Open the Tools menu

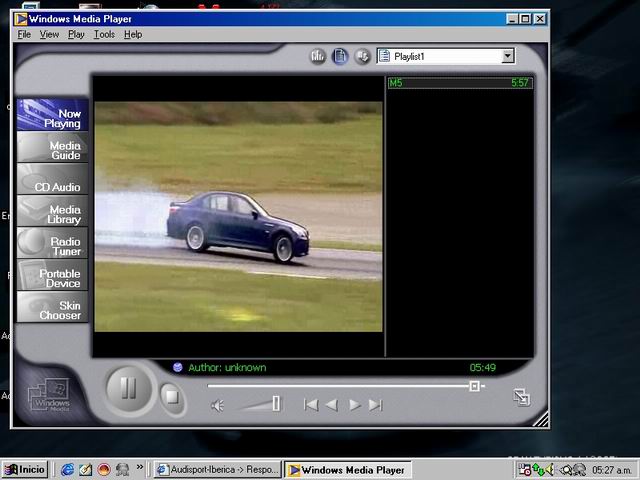[104, 35]
